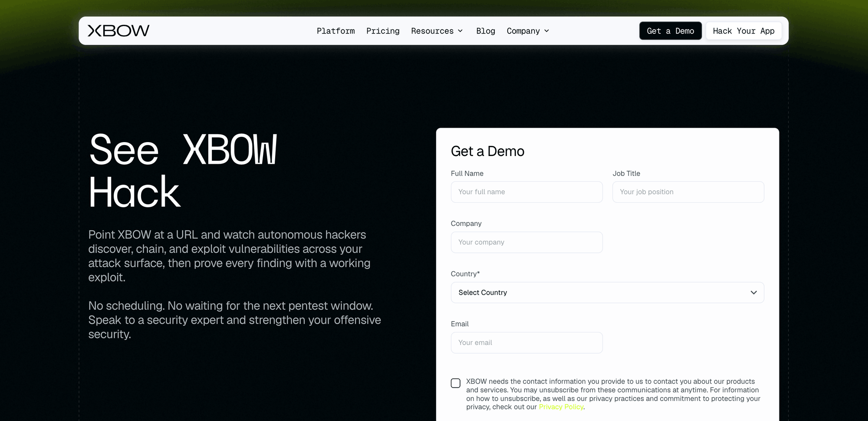Click the paragraph starting 'No scheduling'
The image size is (868, 421).
pos(235,320)
